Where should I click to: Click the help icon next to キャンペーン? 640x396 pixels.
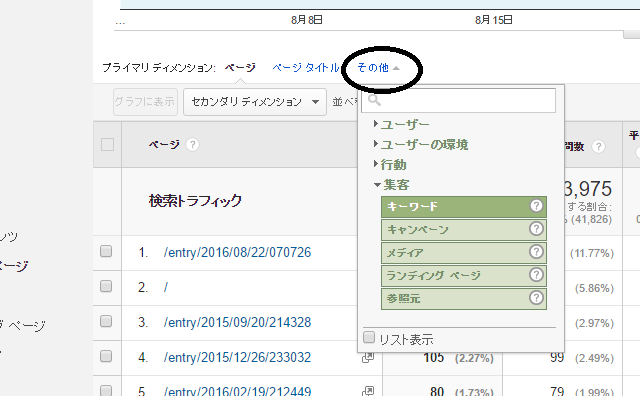(536, 229)
